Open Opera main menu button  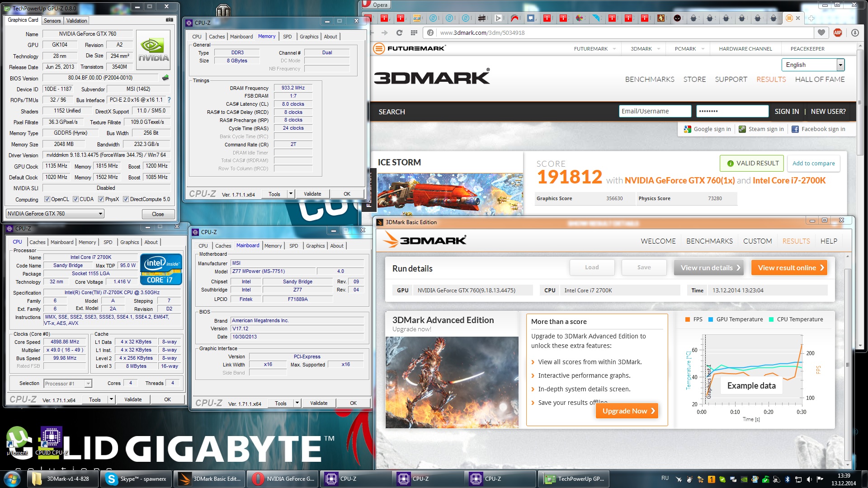coord(376,5)
